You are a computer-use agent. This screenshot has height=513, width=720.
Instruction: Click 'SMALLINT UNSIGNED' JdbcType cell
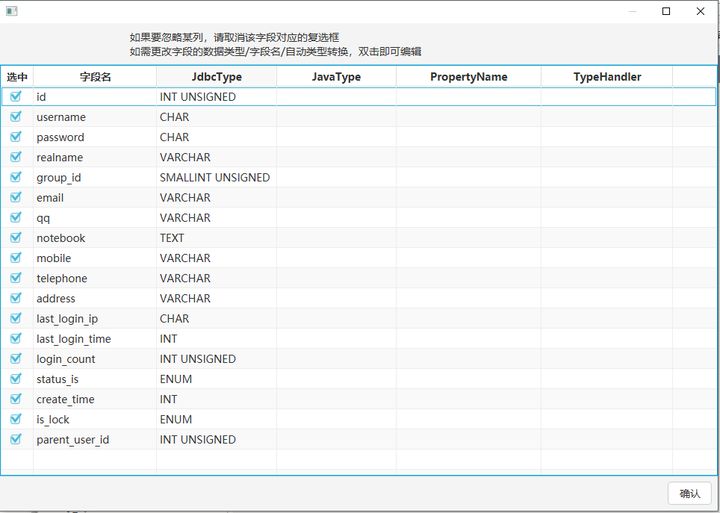pyautogui.click(x=214, y=177)
